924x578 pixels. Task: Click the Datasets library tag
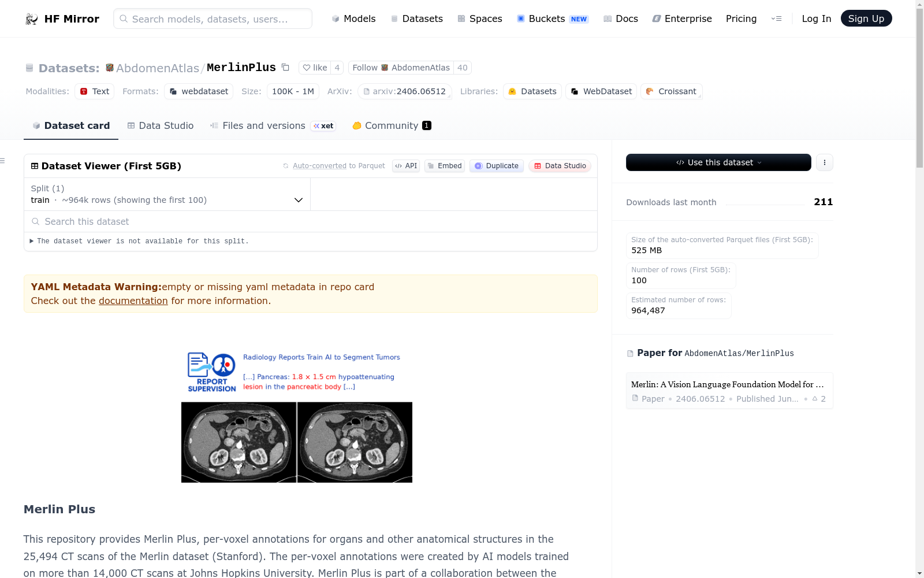[532, 91]
